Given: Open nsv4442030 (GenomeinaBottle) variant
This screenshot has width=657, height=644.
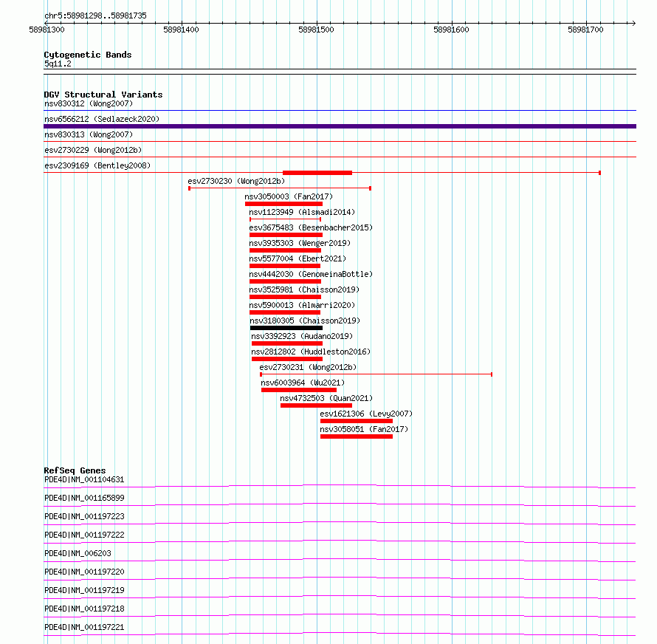Looking at the screenshot, I should click(311, 274).
